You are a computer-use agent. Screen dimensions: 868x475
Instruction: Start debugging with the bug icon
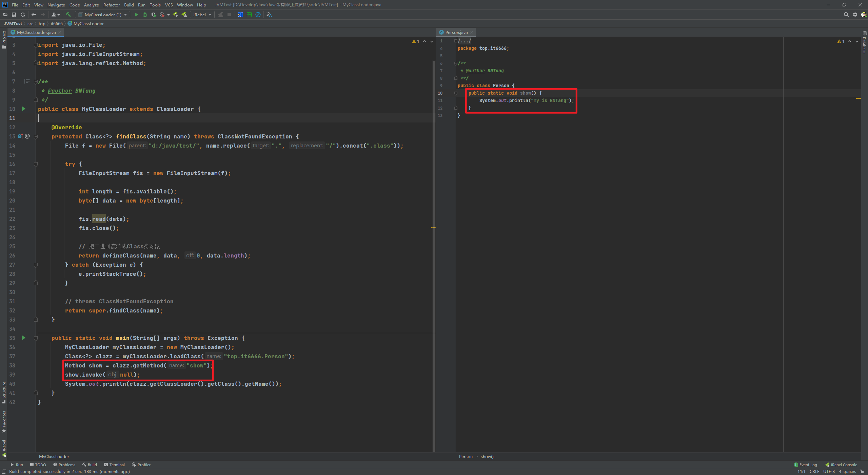[145, 15]
